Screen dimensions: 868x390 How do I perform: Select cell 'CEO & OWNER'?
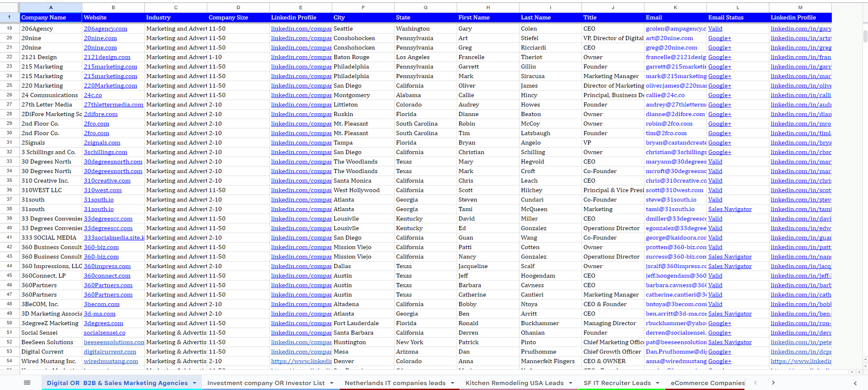click(613, 361)
